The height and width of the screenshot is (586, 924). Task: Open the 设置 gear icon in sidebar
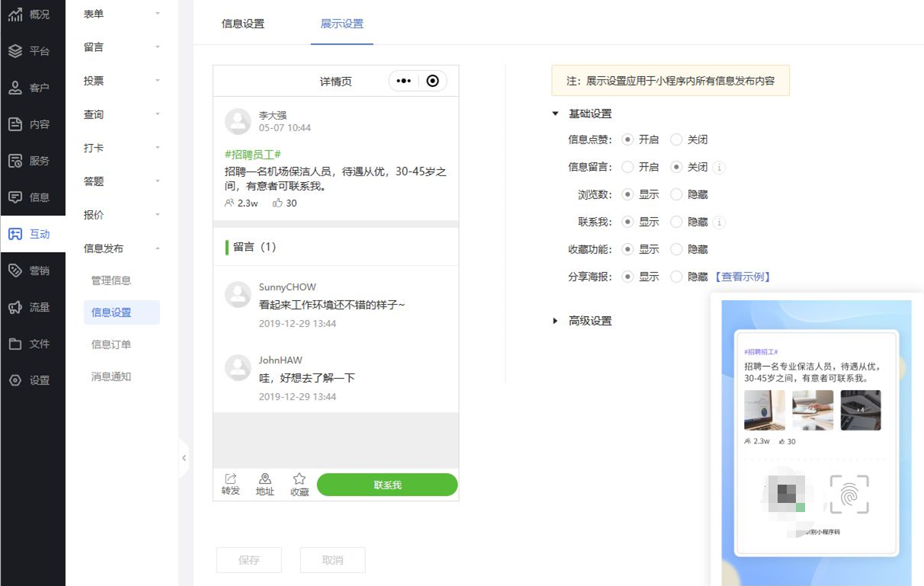[15, 380]
